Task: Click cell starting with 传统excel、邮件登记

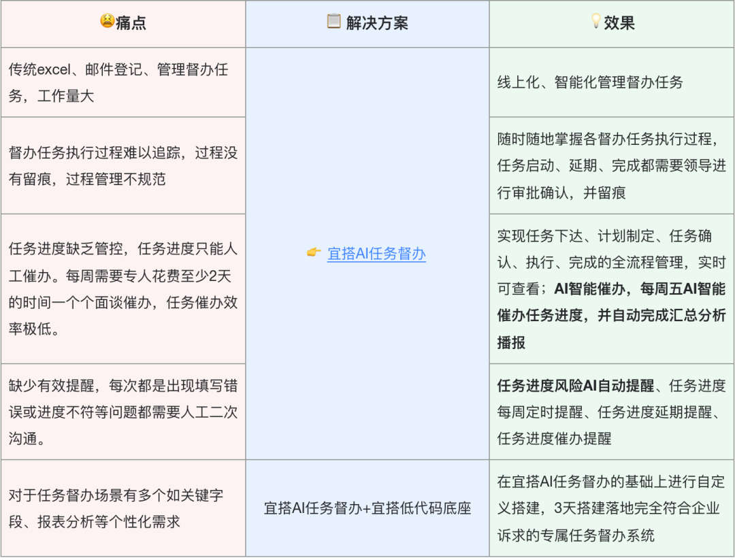Action: click(123, 82)
